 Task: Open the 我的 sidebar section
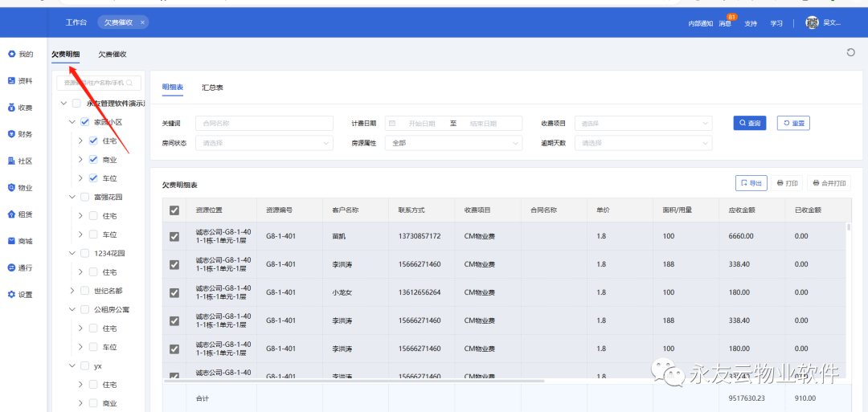20,54
